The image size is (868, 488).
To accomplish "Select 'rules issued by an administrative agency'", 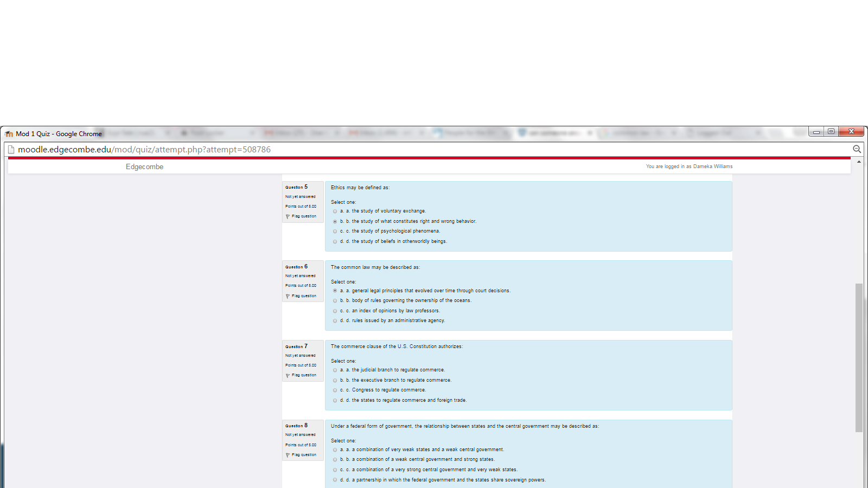I will coord(335,321).
